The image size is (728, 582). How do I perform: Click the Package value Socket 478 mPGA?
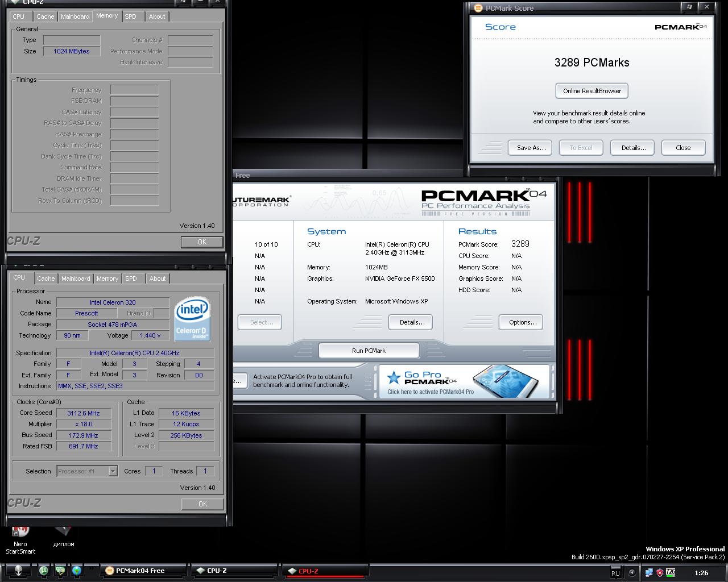(x=113, y=325)
